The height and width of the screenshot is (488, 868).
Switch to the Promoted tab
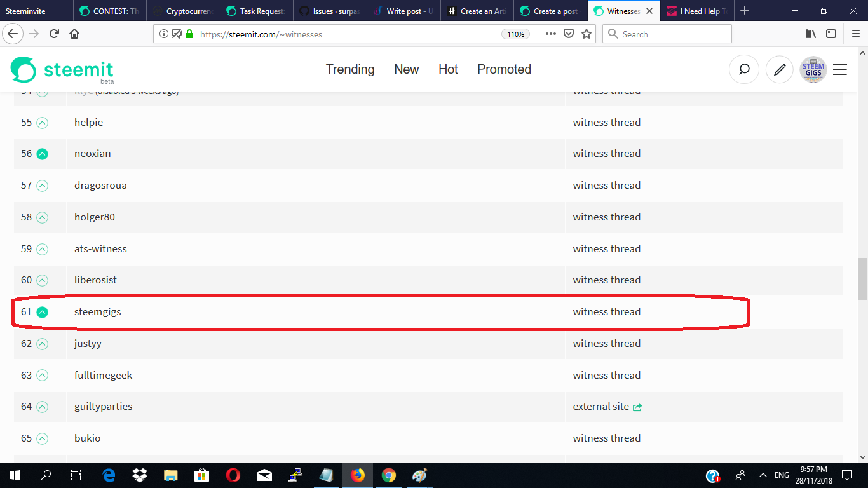504,70
